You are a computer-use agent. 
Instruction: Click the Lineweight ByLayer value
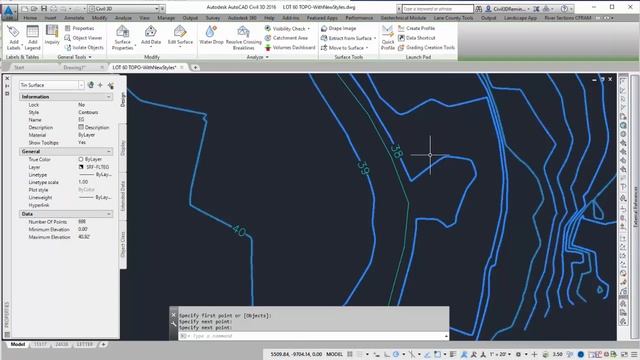click(95, 198)
